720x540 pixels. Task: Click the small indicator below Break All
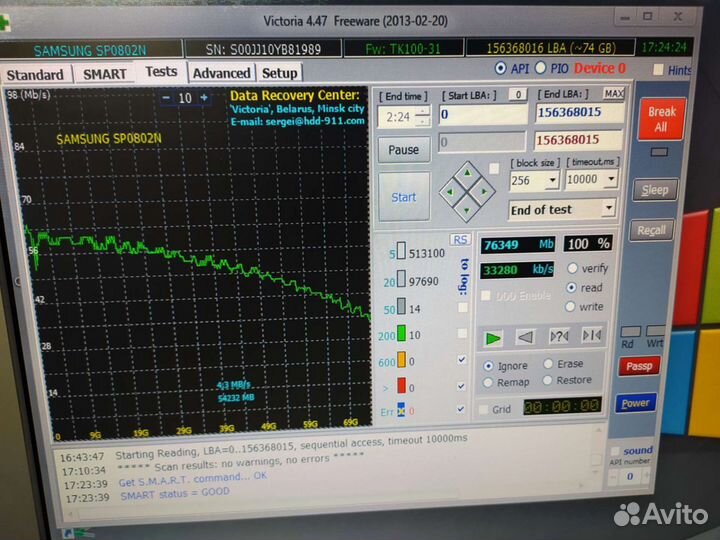(659, 152)
